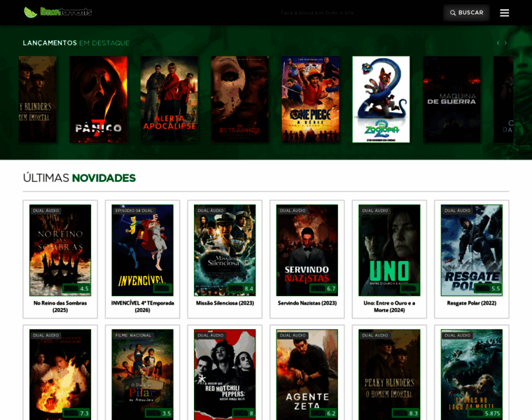Click DUAL ÁUDIO tag on Resgate Polar
This screenshot has width=532, height=420.
point(457,211)
